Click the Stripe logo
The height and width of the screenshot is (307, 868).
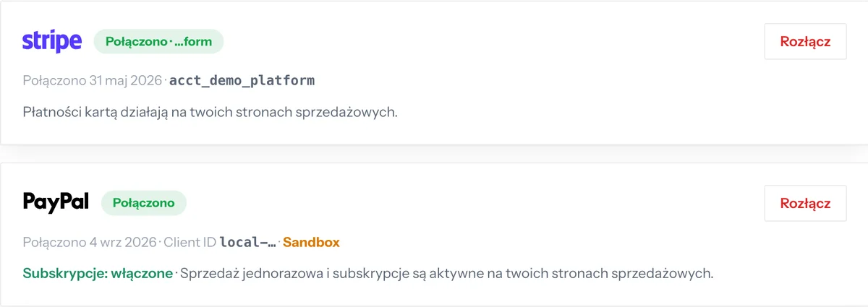(x=52, y=41)
